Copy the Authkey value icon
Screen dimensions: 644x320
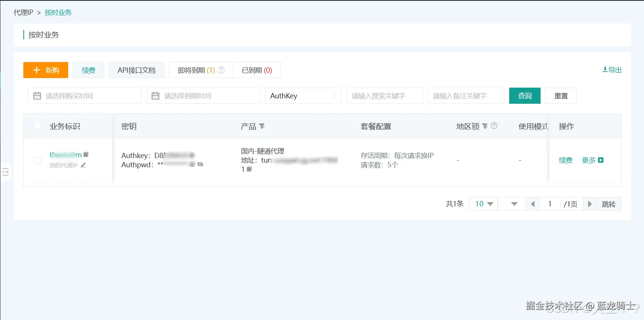coord(192,155)
